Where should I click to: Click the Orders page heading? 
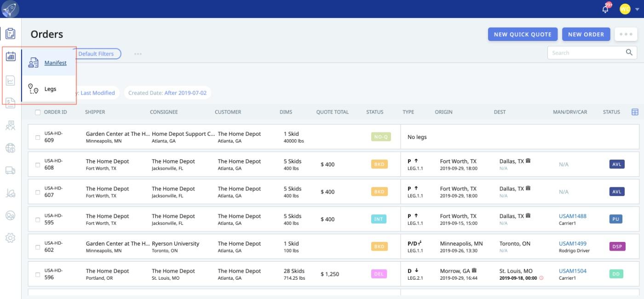point(47,34)
